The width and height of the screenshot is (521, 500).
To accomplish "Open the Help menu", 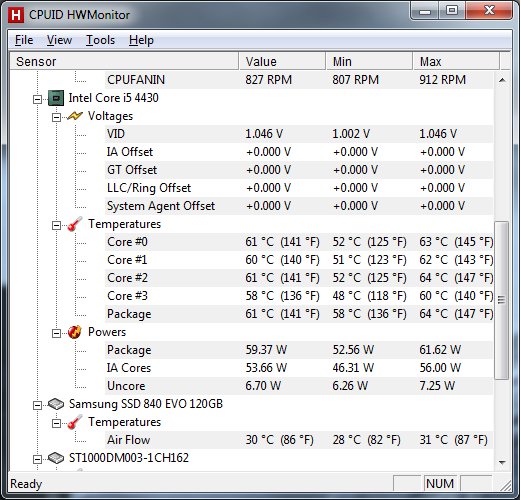I will coord(141,40).
